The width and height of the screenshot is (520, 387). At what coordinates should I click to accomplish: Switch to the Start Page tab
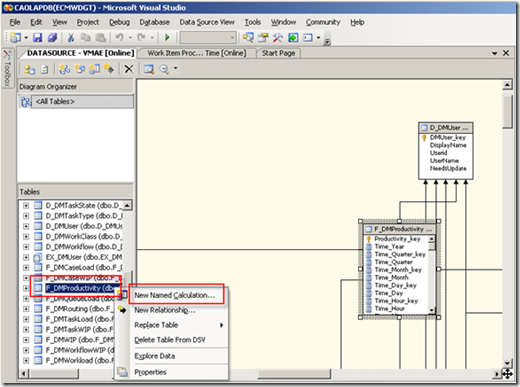coord(278,53)
